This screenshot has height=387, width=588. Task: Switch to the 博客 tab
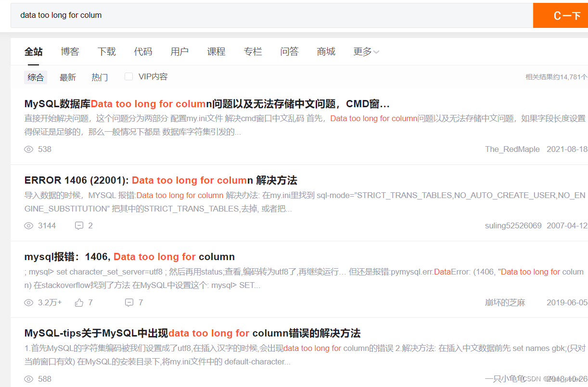[70, 52]
